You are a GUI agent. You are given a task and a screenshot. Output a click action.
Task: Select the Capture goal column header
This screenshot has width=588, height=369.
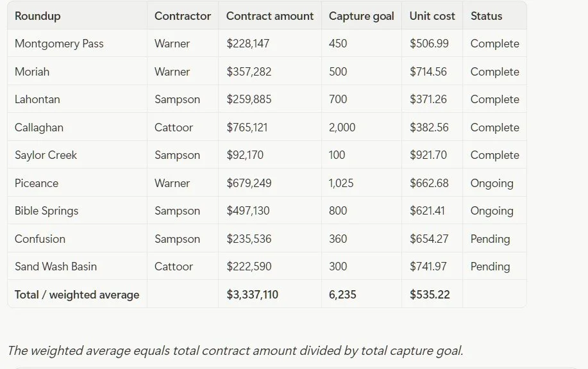click(361, 16)
